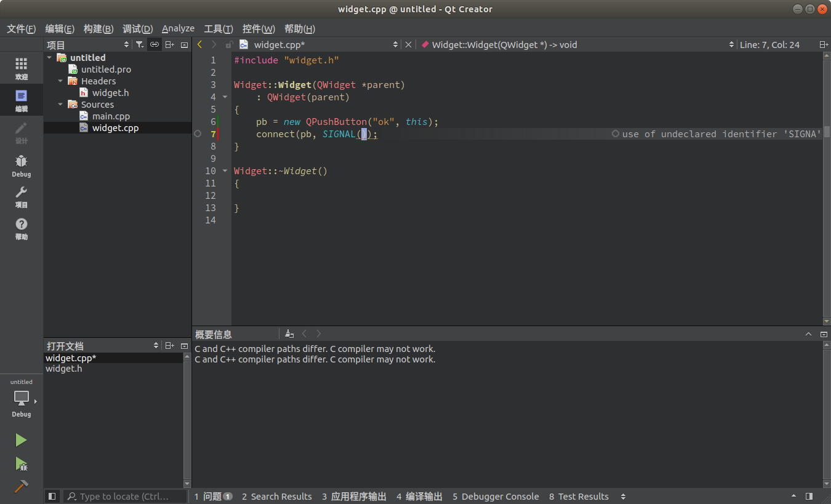Clear the 概要信息 output with broom icon

pyautogui.click(x=289, y=334)
